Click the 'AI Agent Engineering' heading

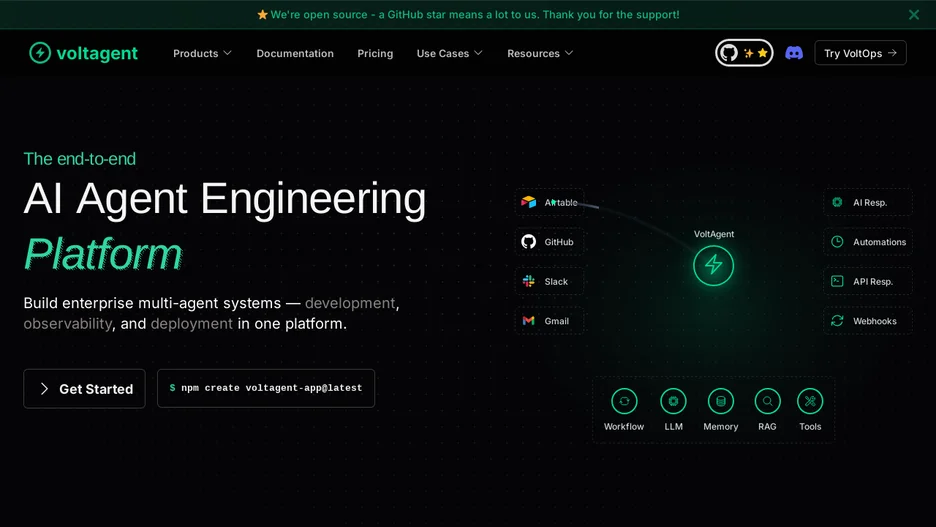tap(225, 199)
